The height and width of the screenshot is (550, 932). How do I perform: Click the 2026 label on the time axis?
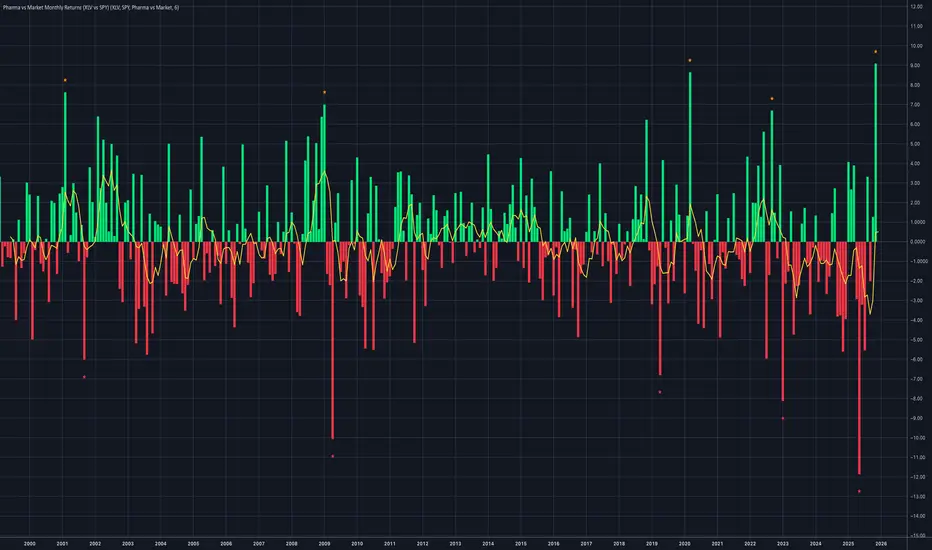tap(881, 543)
